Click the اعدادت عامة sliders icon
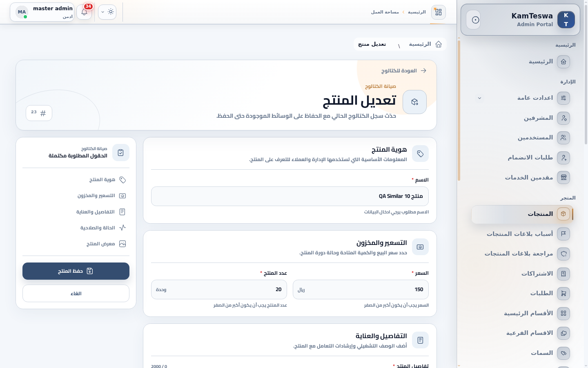The image size is (588, 368). [x=563, y=98]
